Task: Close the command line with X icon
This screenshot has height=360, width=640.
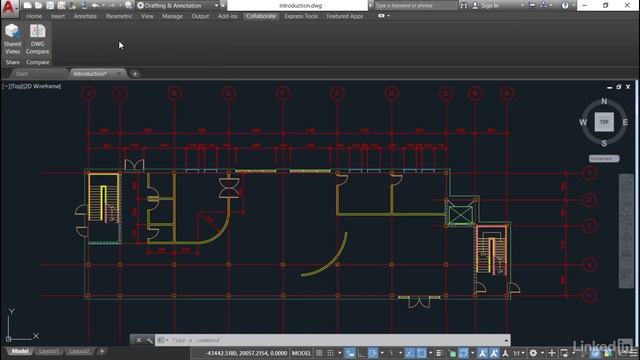Action: pyautogui.click(x=139, y=340)
